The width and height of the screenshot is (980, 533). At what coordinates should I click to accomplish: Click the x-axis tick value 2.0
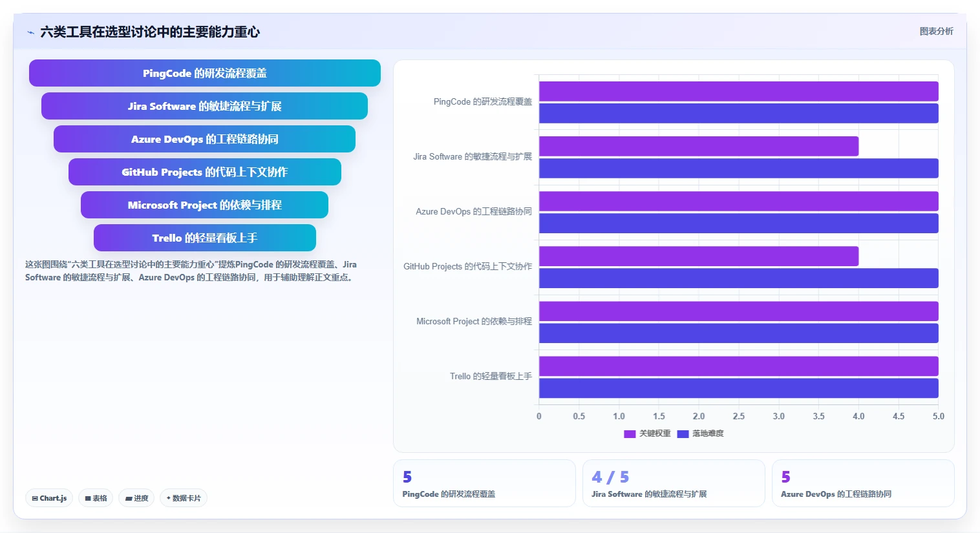point(699,417)
